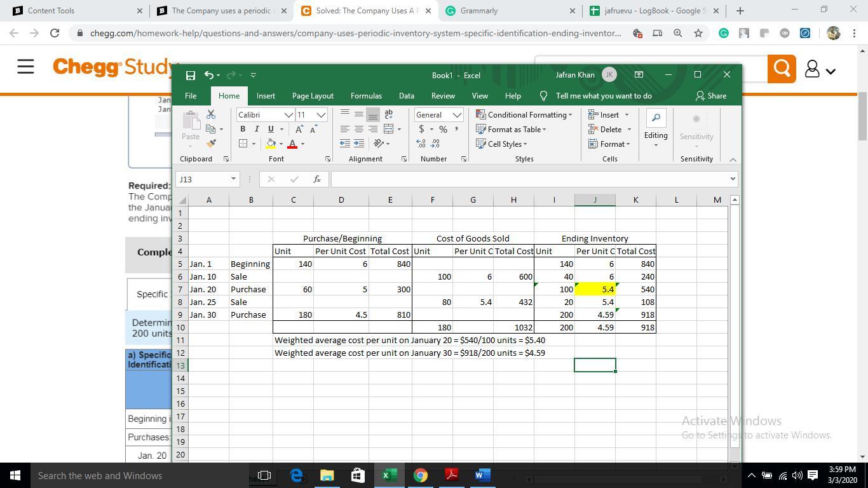The width and height of the screenshot is (868, 488).
Task: Apply Percent Style to the cell
Action: point(443,129)
